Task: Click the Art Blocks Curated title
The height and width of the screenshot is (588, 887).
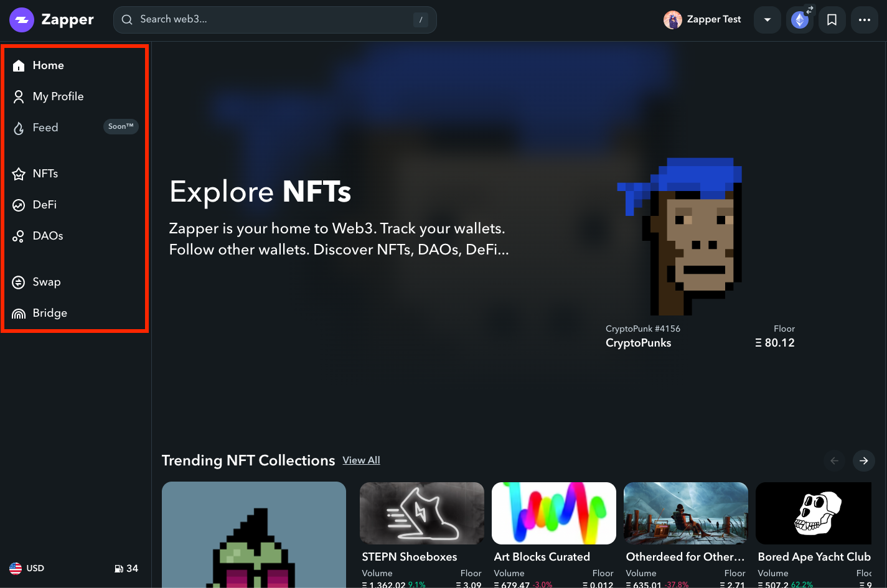Action: coord(542,557)
